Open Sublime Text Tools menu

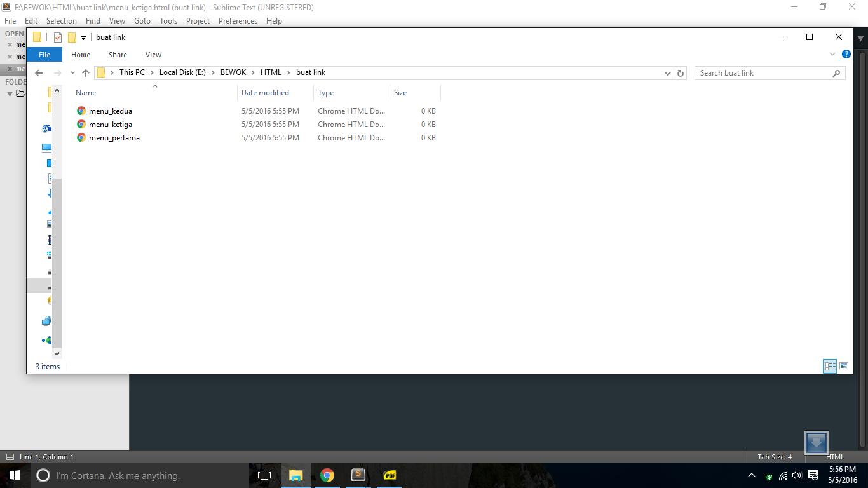(x=168, y=21)
